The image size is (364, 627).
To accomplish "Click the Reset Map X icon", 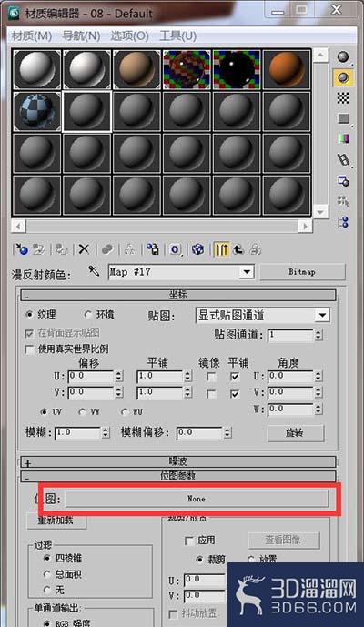I will (x=84, y=249).
